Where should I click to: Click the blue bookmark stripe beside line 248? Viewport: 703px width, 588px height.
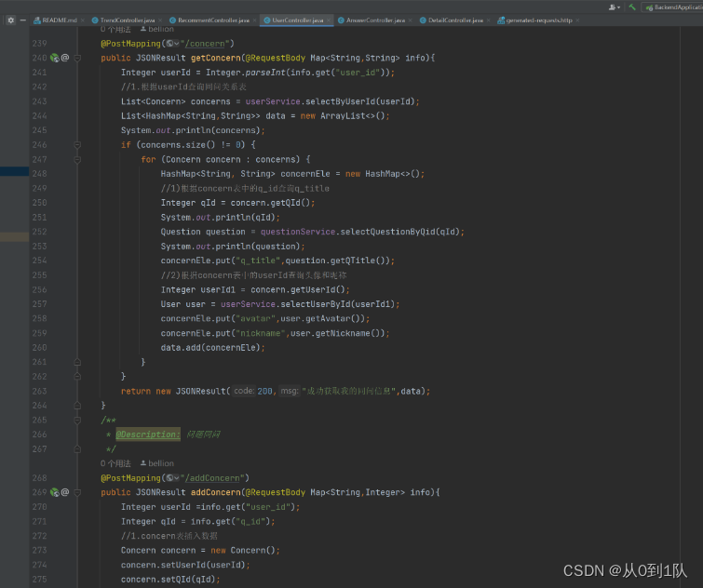pyautogui.click(x=14, y=171)
